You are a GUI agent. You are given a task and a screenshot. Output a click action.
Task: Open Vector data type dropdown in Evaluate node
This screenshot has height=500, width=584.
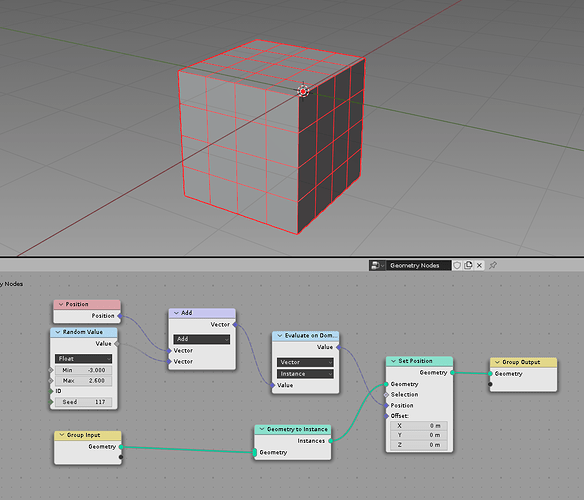pyautogui.click(x=305, y=362)
